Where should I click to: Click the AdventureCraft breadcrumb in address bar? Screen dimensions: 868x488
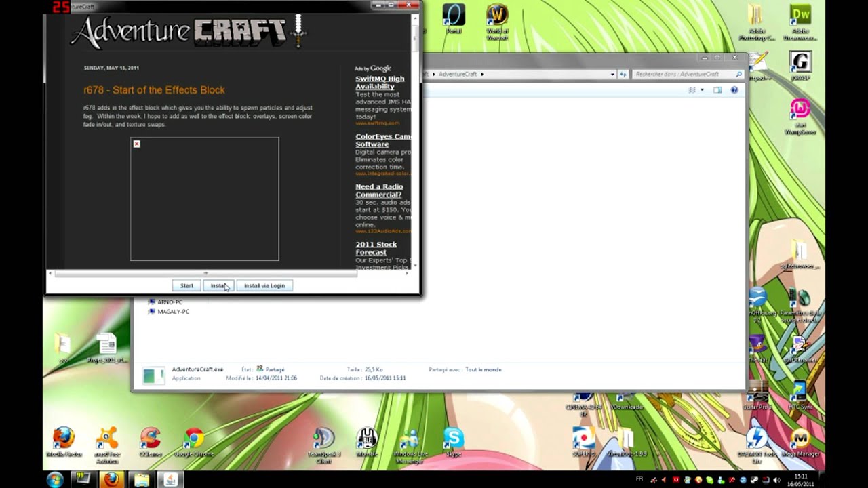tap(458, 74)
